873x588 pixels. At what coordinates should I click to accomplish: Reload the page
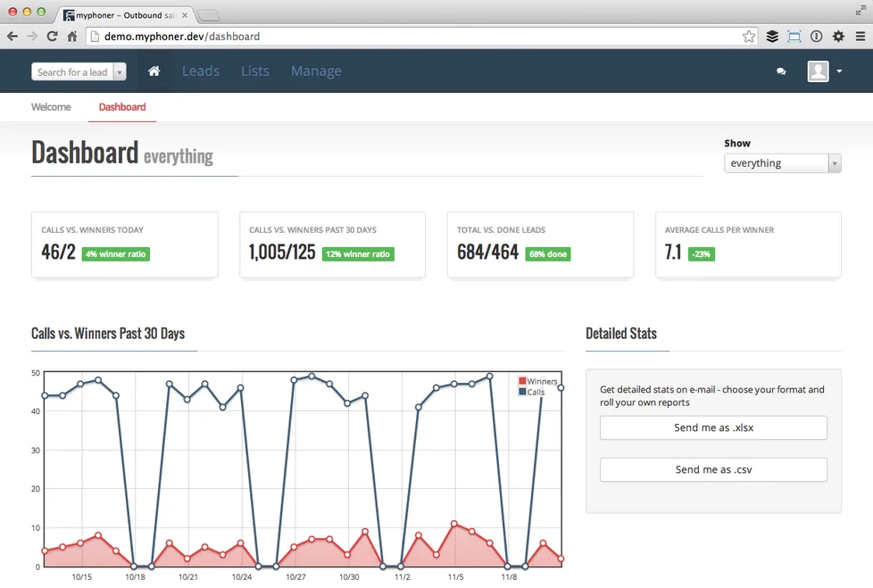coord(53,37)
